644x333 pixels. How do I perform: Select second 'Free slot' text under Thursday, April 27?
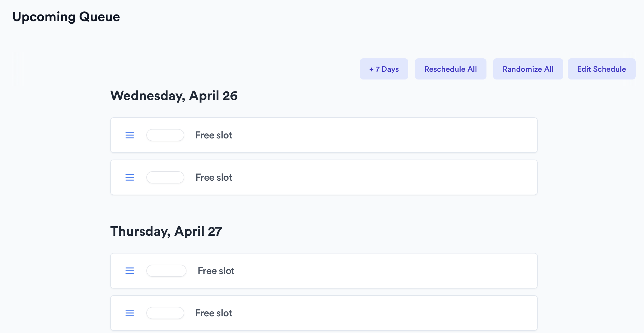214,313
